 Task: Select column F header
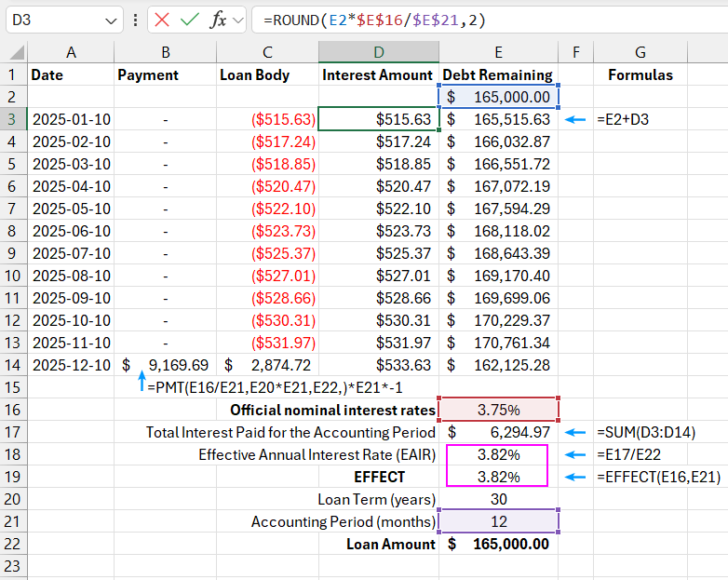575,52
